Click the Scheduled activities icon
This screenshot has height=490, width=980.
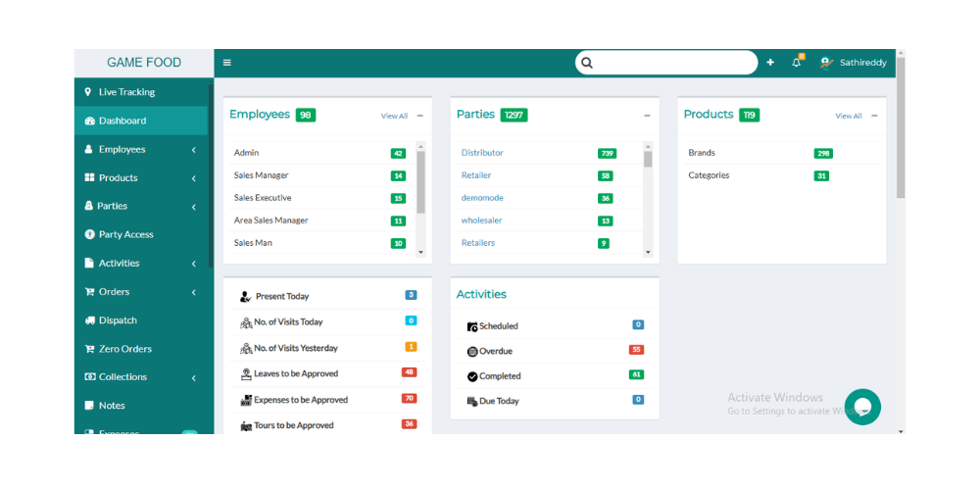(x=472, y=326)
